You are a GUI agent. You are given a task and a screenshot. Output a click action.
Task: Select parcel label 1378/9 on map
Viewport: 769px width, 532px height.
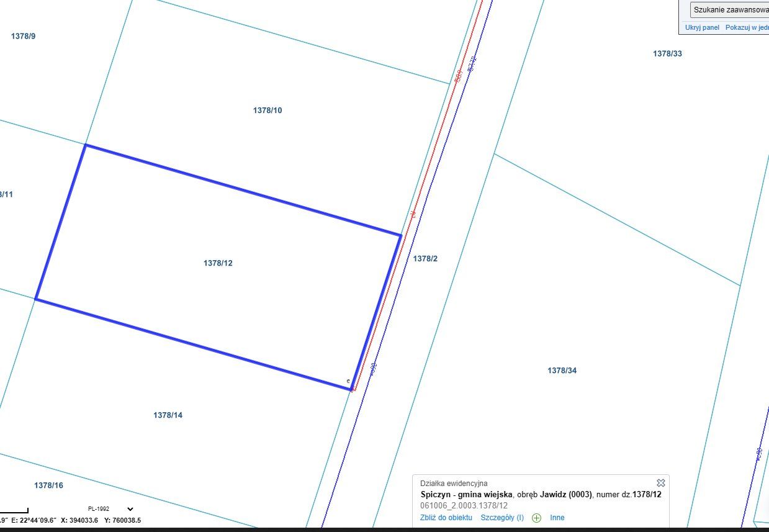coord(23,36)
